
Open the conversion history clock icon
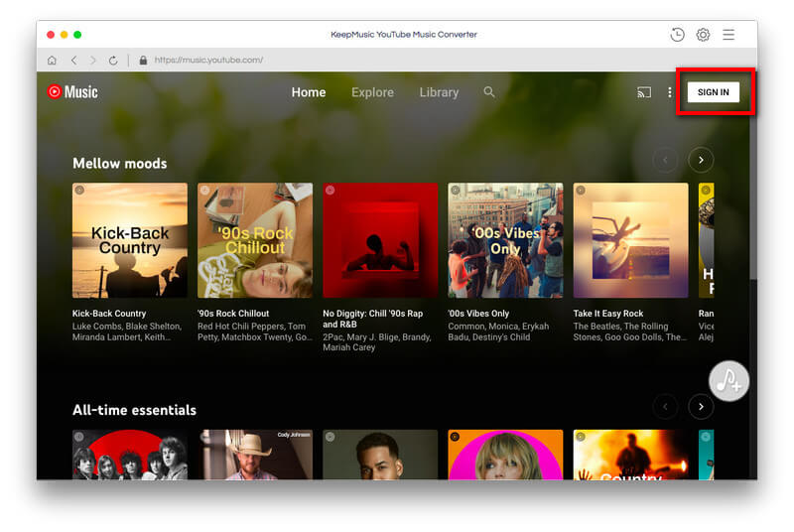click(677, 35)
